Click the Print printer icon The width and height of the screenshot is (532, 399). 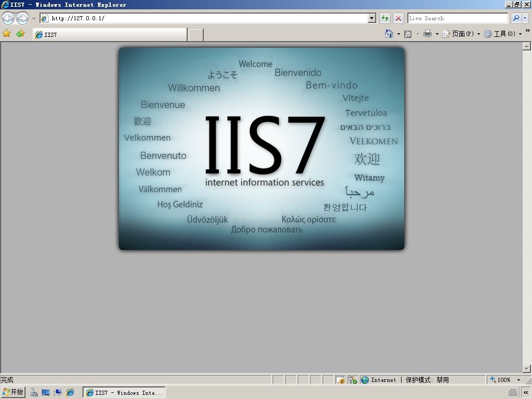[428, 34]
